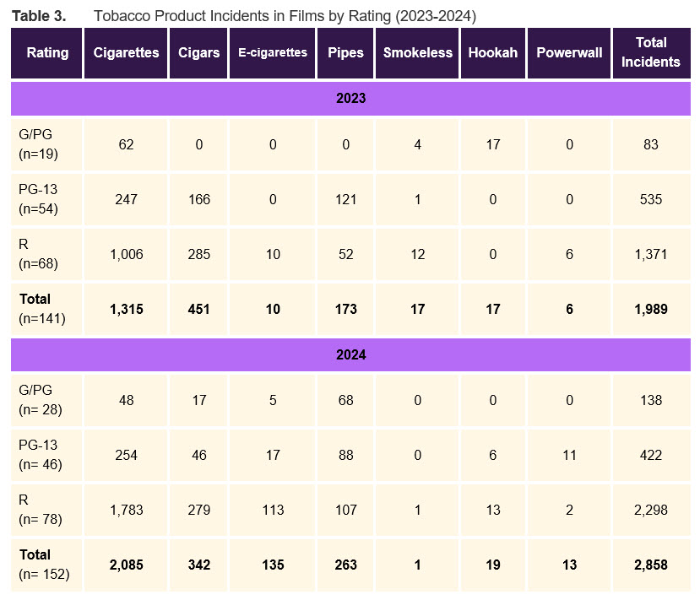700x600 pixels.
Task: Select the 2024 PG-13 powerwall value 11
Action: (x=569, y=455)
